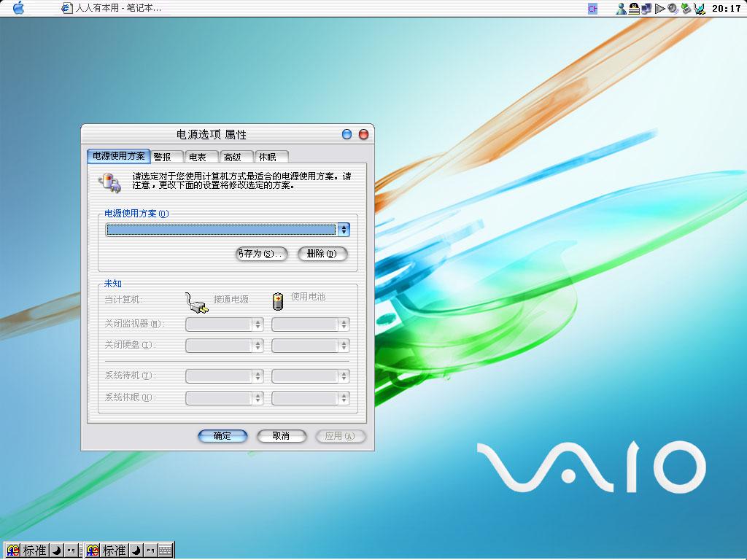747x560 pixels.
Task: Click the power plug 接通电源 icon
Action: point(197,303)
